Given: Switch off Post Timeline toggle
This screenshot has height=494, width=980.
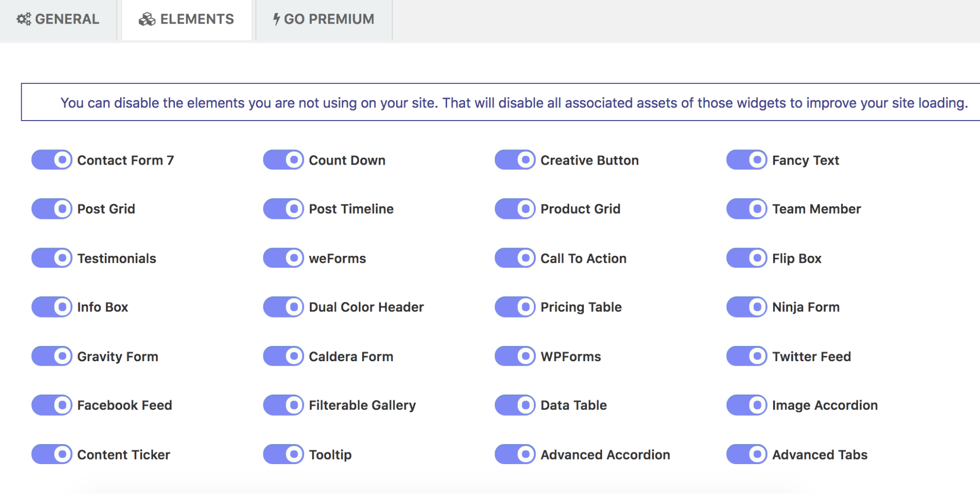Looking at the screenshot, I should [283, 209].
